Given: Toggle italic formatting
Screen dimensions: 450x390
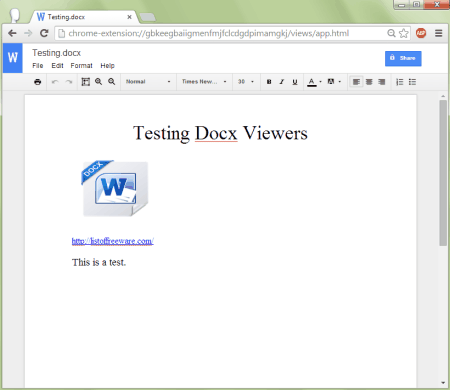Looking at the screenshot, I should tap(282, 82).
